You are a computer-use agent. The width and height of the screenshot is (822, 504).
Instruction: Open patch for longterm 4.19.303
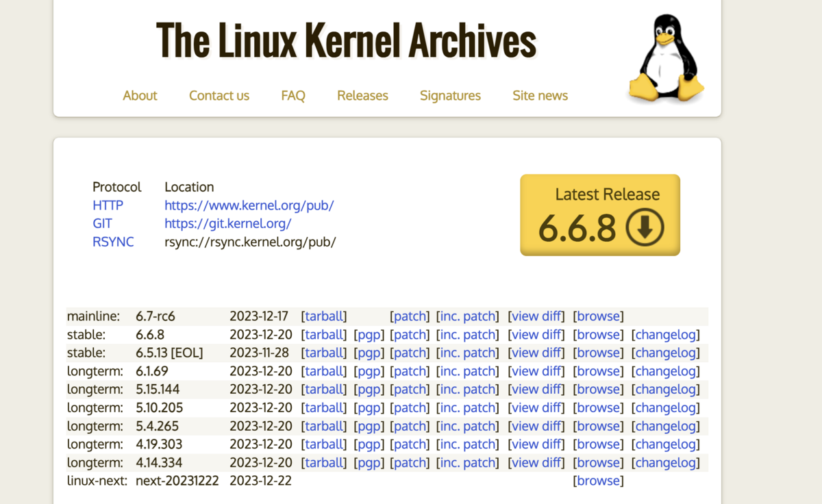[410, 444]
